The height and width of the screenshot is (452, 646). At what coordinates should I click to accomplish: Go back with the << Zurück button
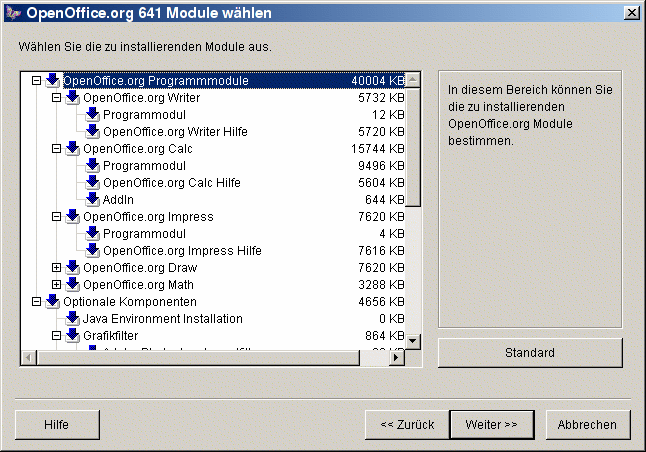[407, 424]
